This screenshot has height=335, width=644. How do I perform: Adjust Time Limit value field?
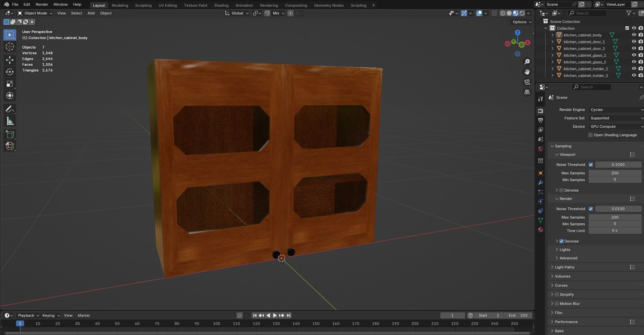(x=615, y=231)
